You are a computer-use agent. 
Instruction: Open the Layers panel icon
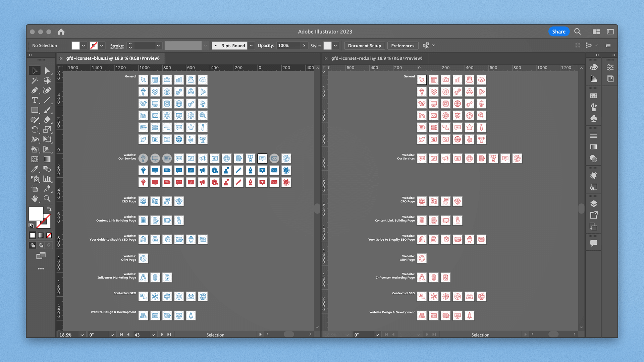pyautogui.click(x=594, y=204)
